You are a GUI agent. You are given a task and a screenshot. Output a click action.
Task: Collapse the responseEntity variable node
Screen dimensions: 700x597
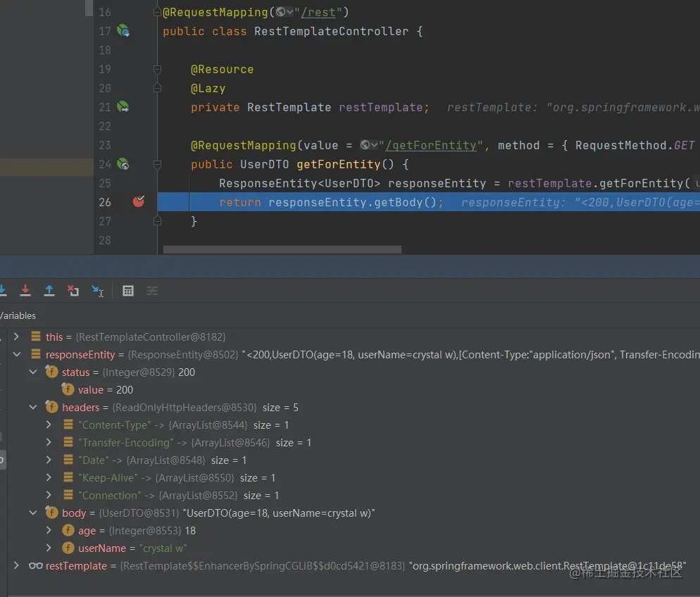[x=17, y=355]
